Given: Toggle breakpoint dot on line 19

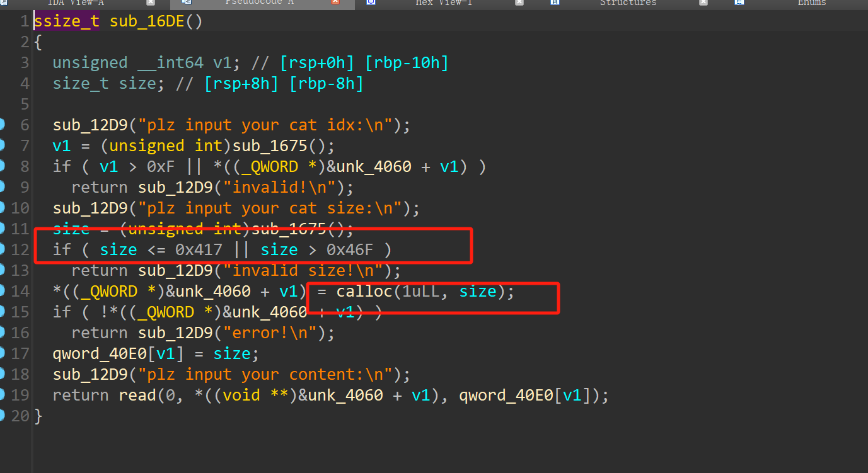Looking at the screenshot, I should click(2, 395).
